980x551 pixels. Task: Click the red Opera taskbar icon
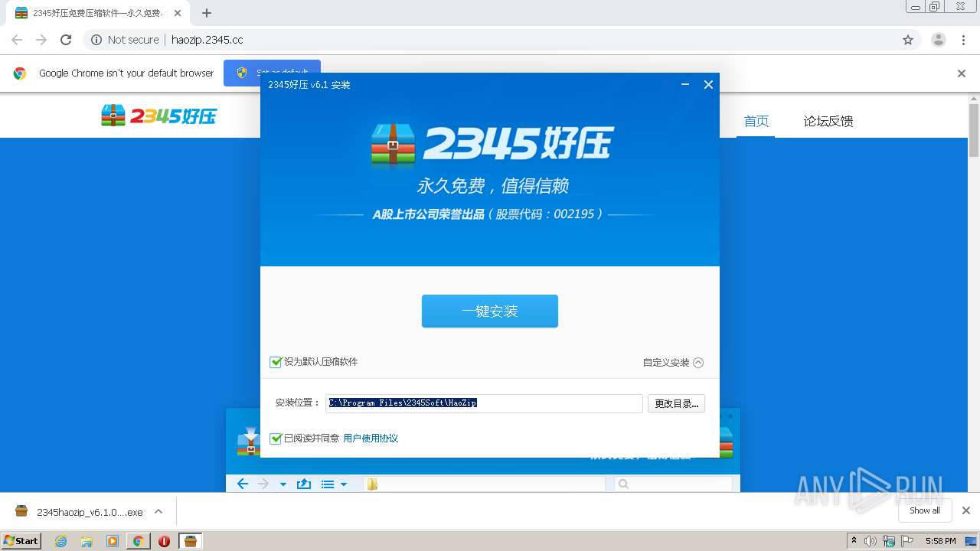(164, 541)
